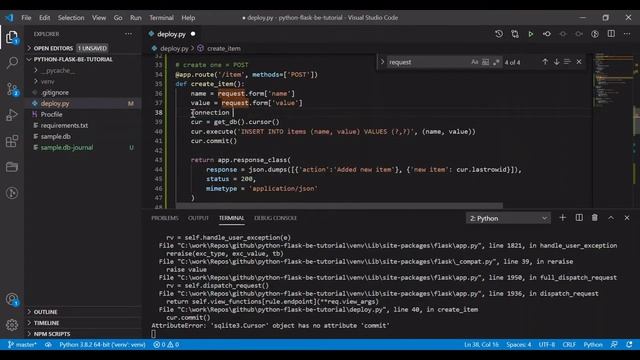Open the Edit menu
640x360 pixels.
click(44, 18)
